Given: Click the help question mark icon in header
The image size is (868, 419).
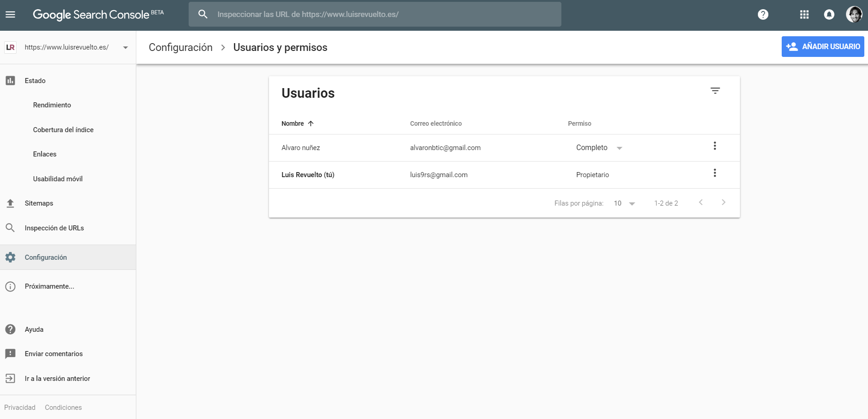Looking at the screenshot, I should [x=763, y=15].
